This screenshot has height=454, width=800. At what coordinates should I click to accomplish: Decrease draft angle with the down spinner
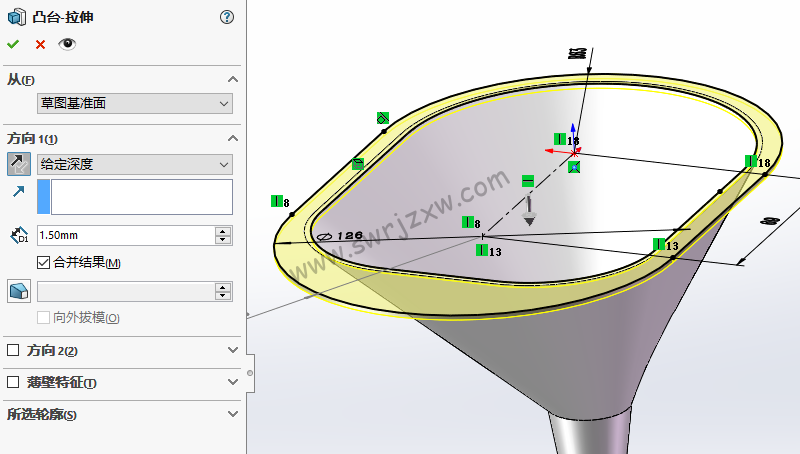[223, 296]
